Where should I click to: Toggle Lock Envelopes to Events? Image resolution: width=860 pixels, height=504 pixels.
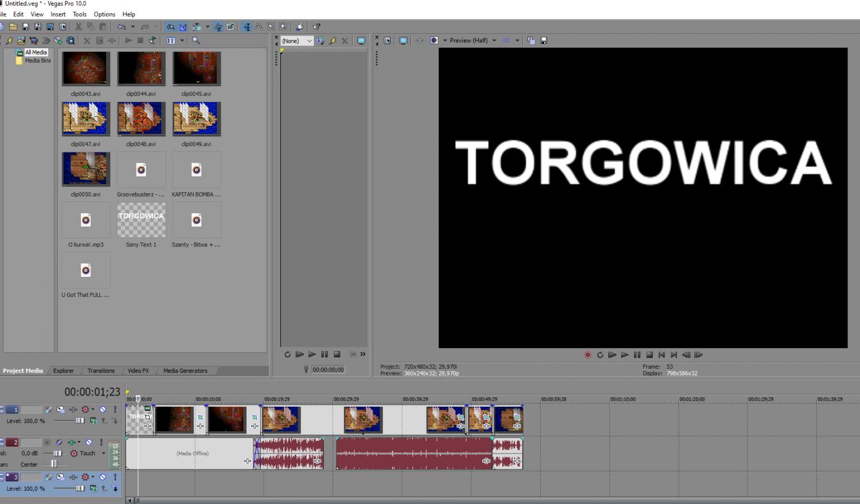[218, 27]
